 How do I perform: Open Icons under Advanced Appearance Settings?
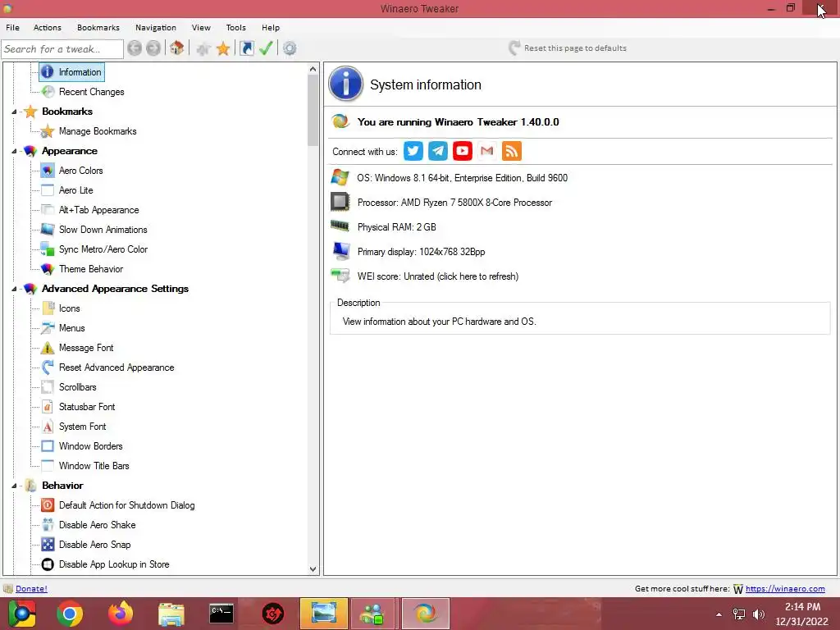(x=70, y=308)
